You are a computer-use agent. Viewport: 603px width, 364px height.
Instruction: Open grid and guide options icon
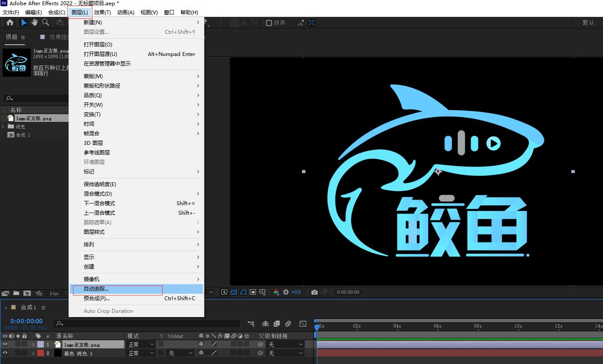[262, 292]
